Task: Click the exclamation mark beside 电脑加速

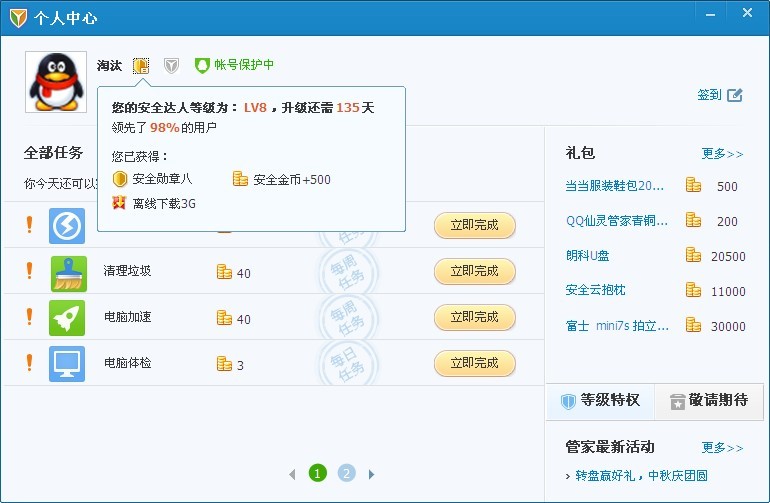Action: click(x=29, y=317)
